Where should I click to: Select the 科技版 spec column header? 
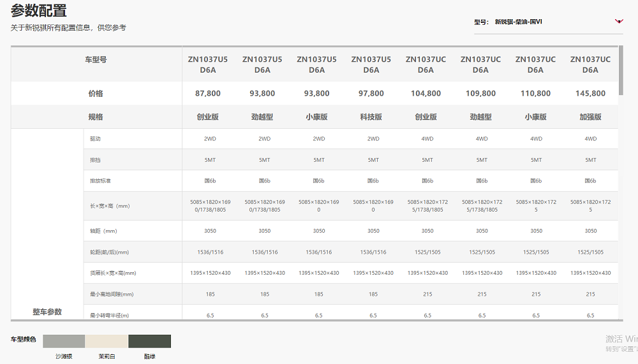[371, 117]
